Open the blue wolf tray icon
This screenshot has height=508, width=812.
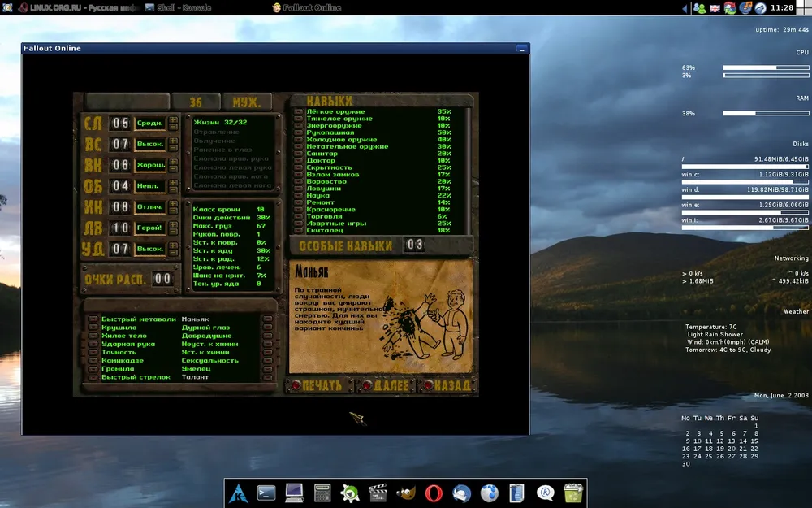pos(760,8)
